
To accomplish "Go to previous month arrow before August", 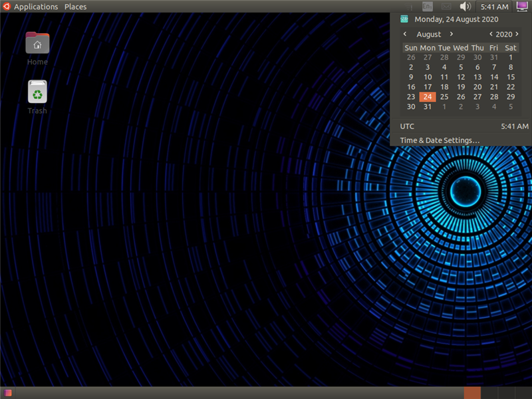I will tap(405, 34).
